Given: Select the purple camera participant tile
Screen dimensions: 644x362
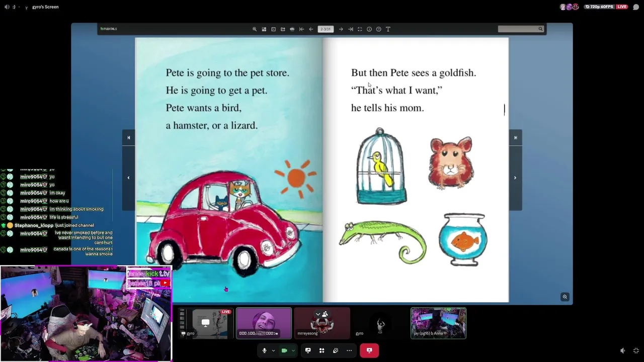Looking at the screenshot, I should coord(264,323).
